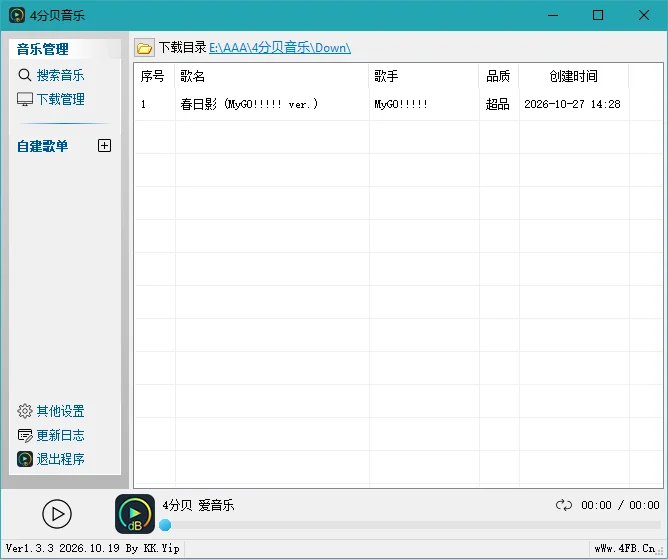Toggle the loop playback mode icon

(564, 505)
